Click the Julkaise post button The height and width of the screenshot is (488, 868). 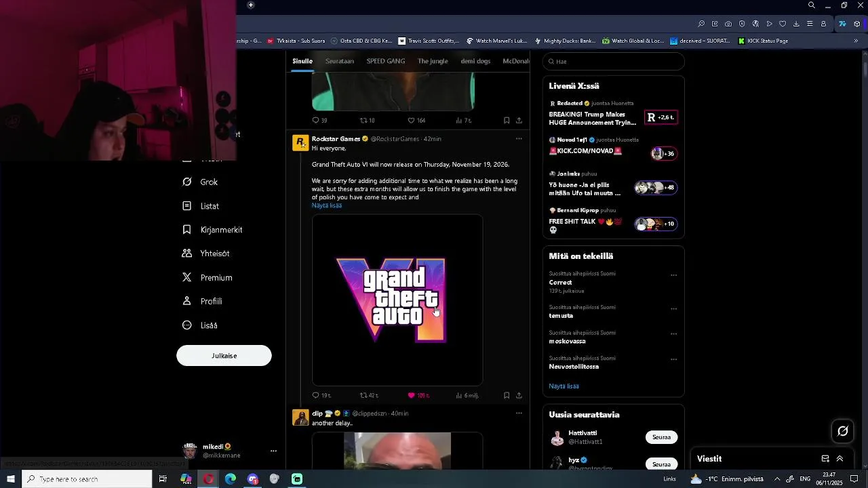(x=224, y=356)
